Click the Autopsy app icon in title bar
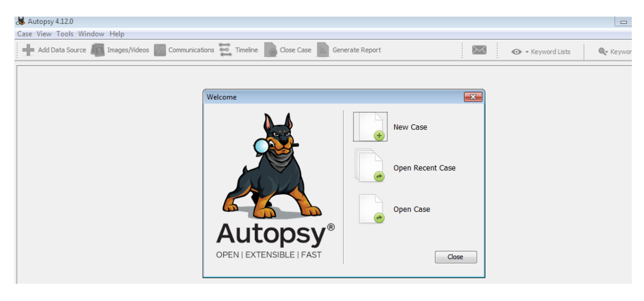Viewport: 644px width, 301px height. pyautogui.click(x=21, y=22)
